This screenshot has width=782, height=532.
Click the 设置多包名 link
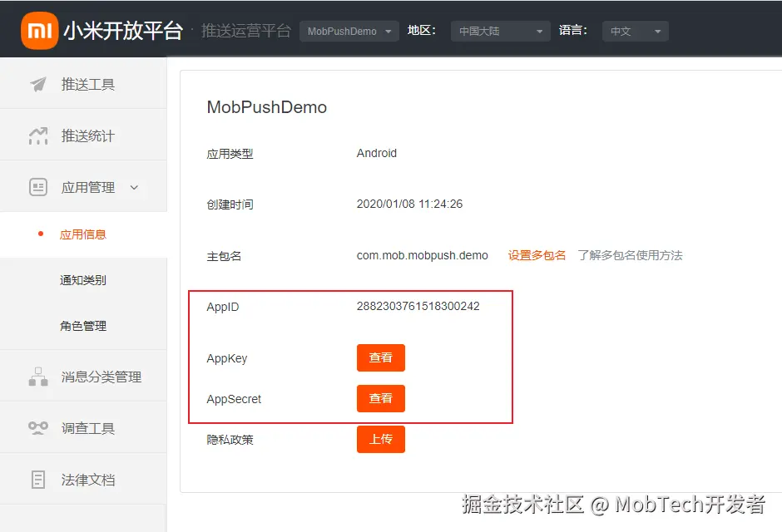[537, 255]
